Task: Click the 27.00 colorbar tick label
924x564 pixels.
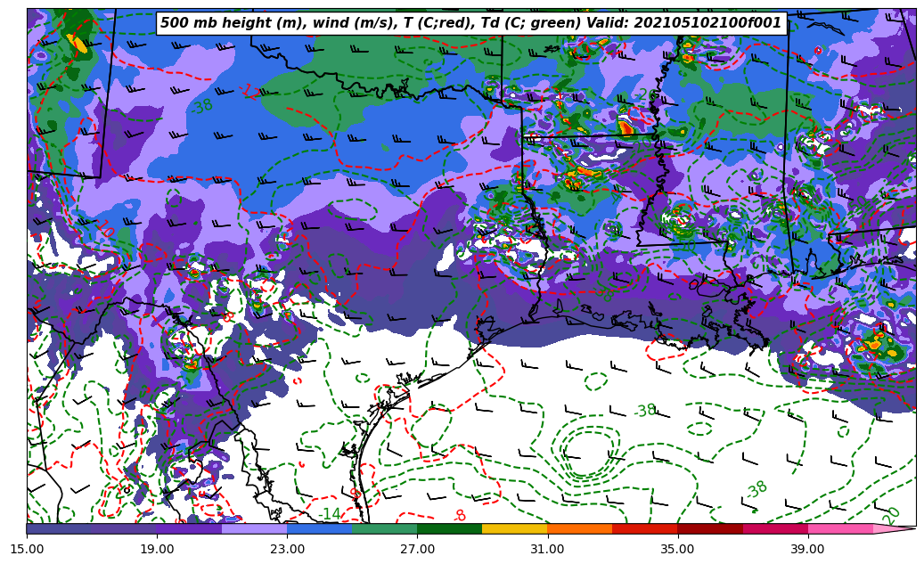Action: tap(417, 549)
